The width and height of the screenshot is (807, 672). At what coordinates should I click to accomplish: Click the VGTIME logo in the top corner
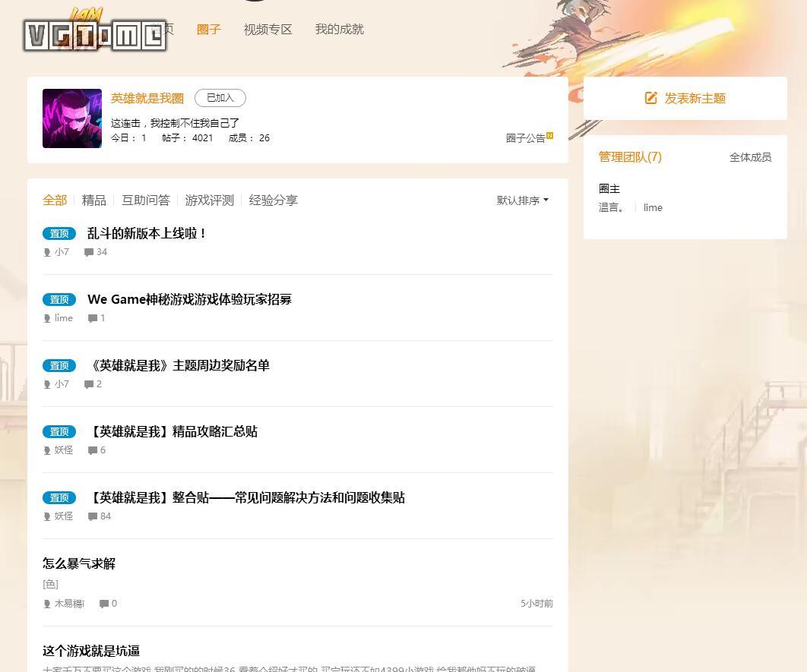94,30
